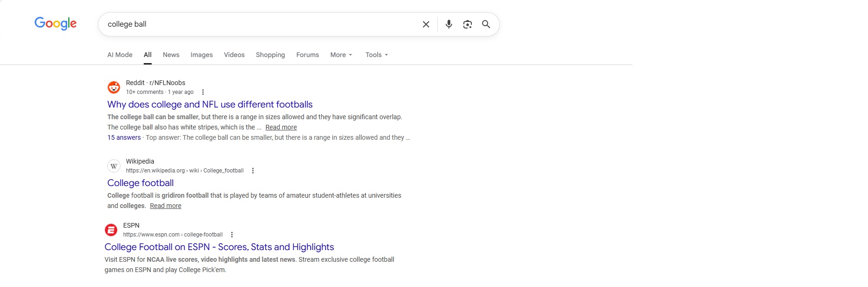Screen dimensions: 868x287
Task: Click the en.wikipedia.org College_football URL text
Action: click(185, 171)
